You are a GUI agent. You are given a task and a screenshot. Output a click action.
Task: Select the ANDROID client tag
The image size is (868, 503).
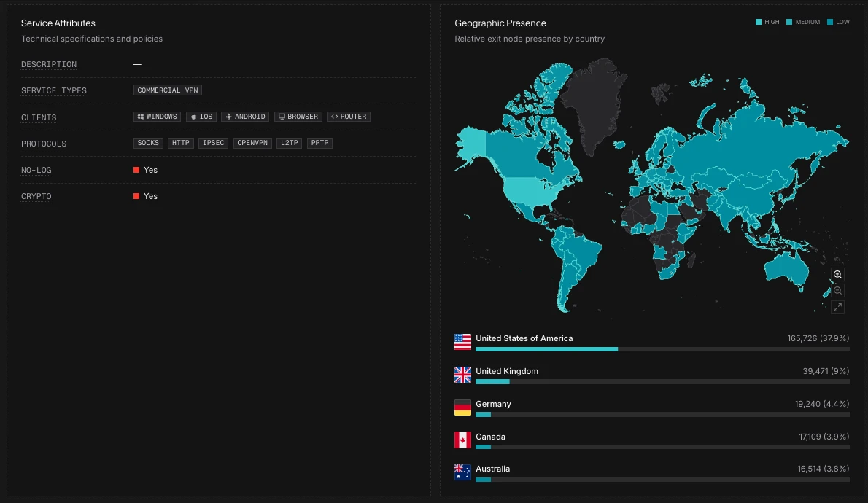pyautogui.click(x=245, y=117)
